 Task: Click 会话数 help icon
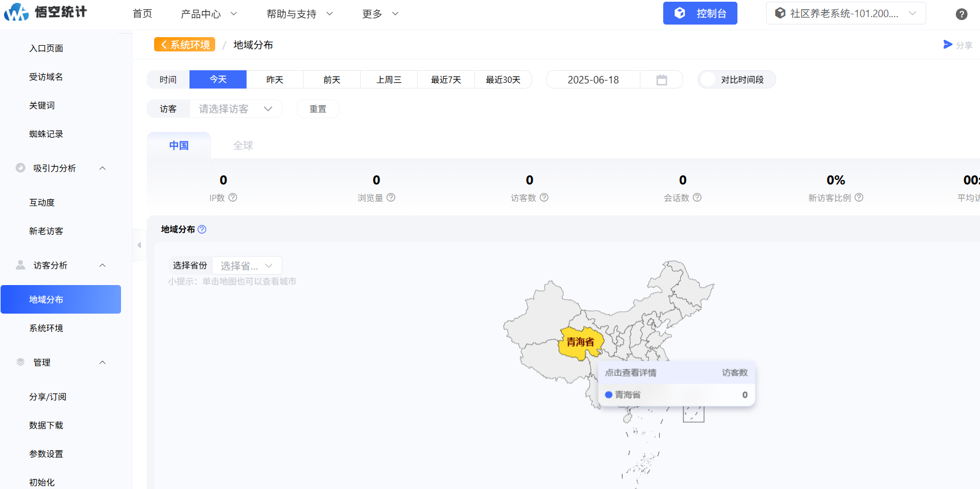coord(697,197)
